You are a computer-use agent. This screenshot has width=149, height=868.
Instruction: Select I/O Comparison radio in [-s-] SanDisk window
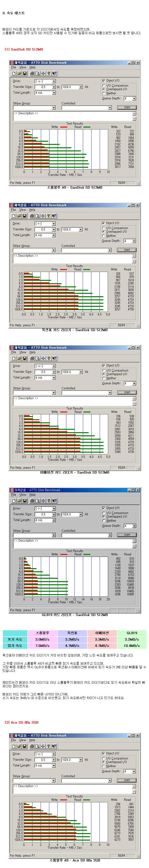[x=104, y=86]
